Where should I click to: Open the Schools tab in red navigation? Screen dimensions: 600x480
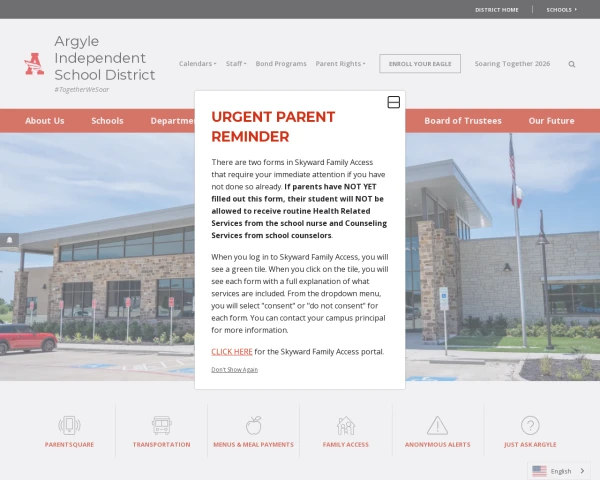(107, 121)
